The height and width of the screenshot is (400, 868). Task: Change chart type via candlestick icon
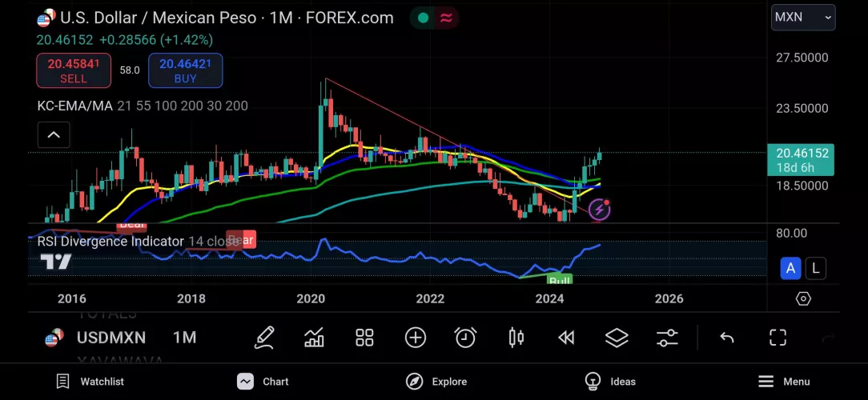tap(516, 338)
